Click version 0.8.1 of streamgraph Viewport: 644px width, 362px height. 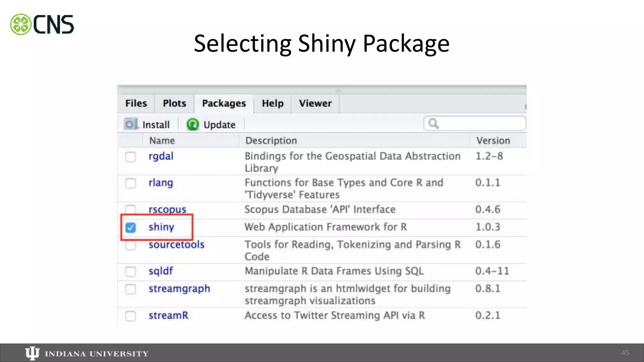(488, 288)
